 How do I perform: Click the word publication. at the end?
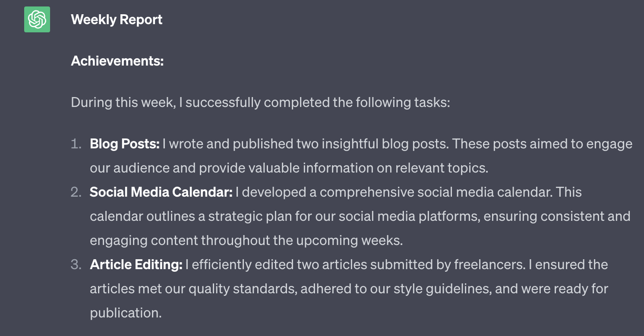126,313
